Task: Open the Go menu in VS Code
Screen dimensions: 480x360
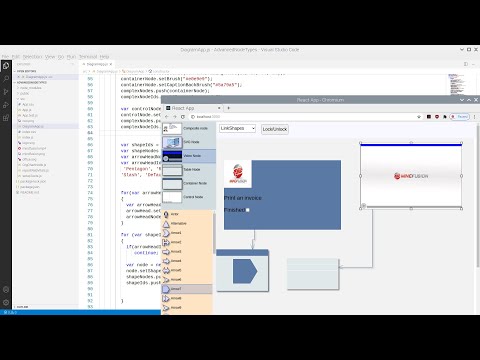Action: point(61,57)
